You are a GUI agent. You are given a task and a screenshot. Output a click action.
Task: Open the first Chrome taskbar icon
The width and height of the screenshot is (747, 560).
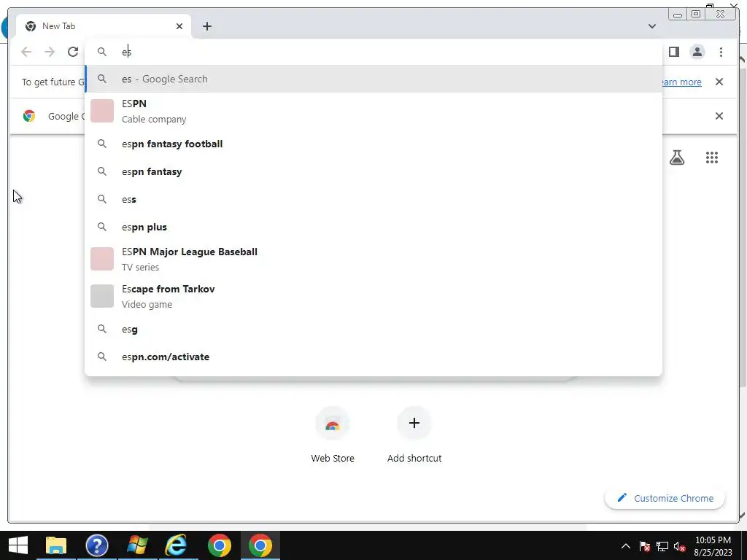click(219, 545)
